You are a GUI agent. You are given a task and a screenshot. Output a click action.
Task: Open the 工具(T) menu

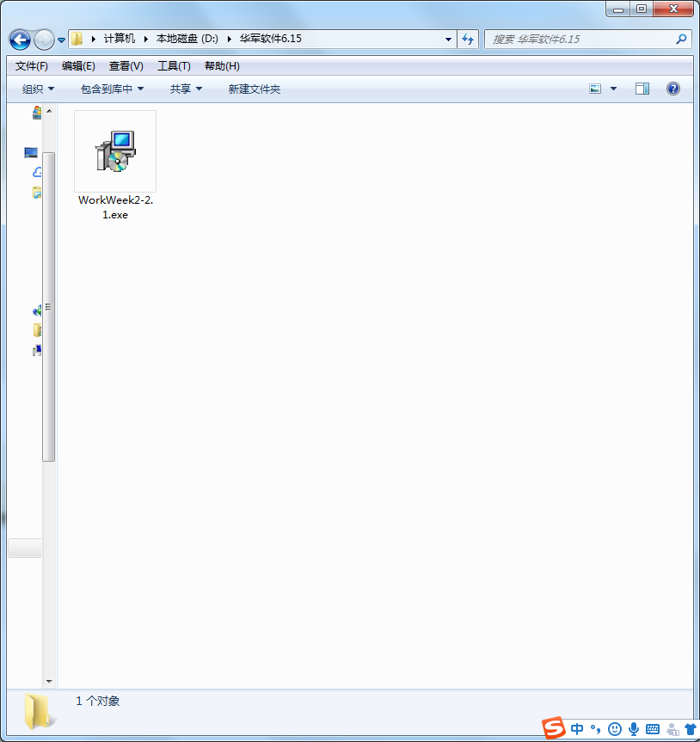[x=175, y=66]
